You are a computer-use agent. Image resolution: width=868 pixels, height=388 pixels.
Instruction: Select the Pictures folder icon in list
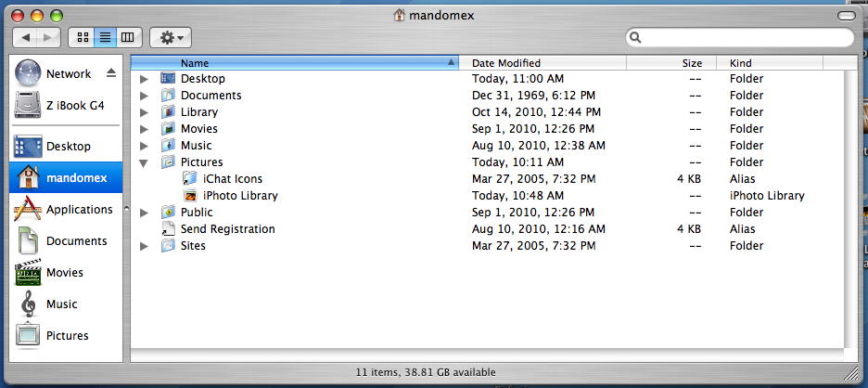coord(168,162)
